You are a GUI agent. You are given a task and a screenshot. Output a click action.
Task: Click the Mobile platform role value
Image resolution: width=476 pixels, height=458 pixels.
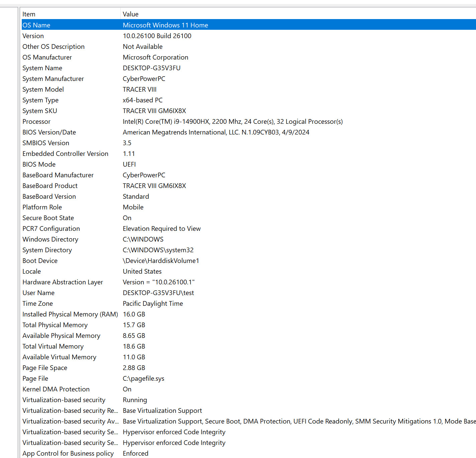point(133,207)
